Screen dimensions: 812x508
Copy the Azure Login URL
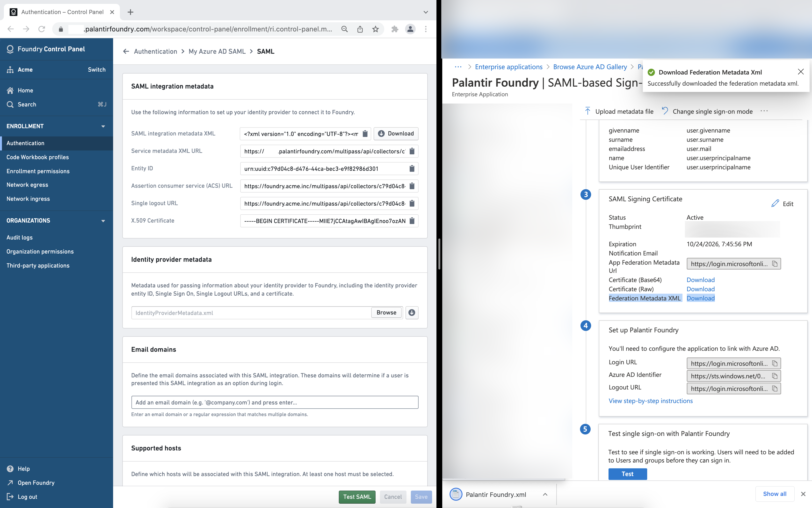point(775,364)
